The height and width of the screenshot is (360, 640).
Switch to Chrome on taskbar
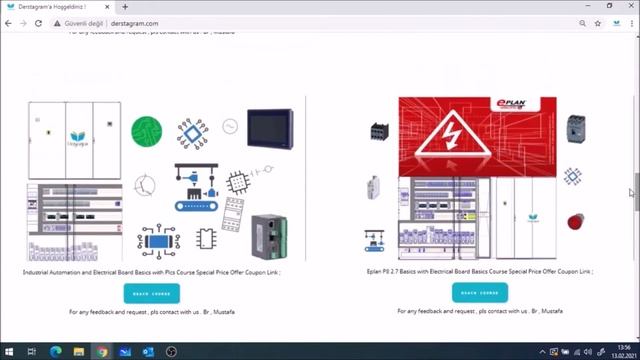coord(102,351)
